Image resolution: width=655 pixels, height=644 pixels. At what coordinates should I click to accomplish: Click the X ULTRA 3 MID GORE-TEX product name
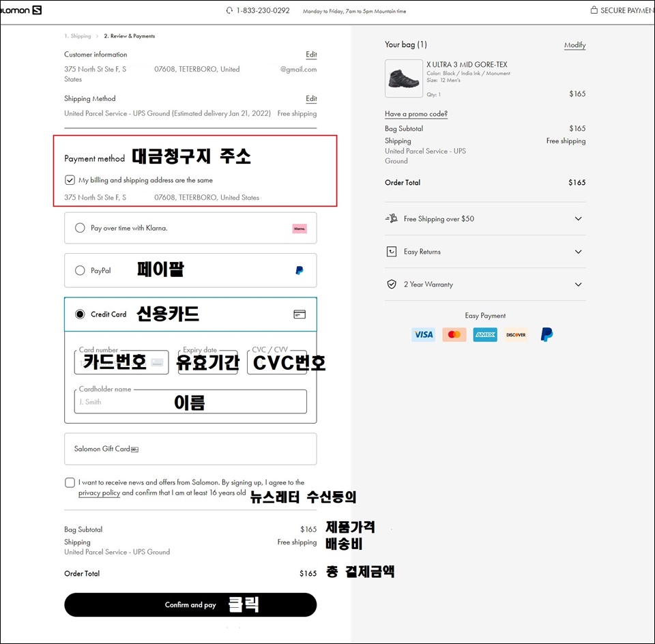pos(467,65)
